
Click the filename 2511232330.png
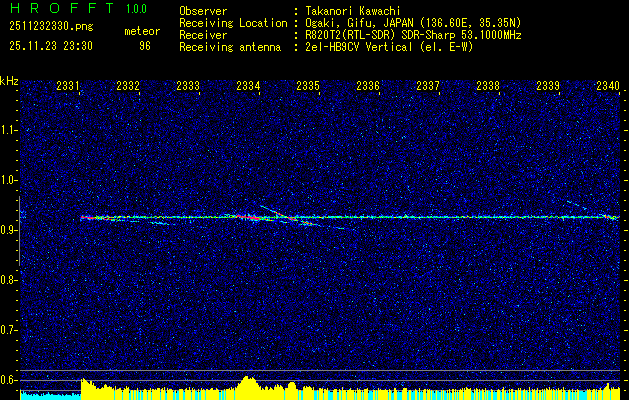click(x=51, y=26)
